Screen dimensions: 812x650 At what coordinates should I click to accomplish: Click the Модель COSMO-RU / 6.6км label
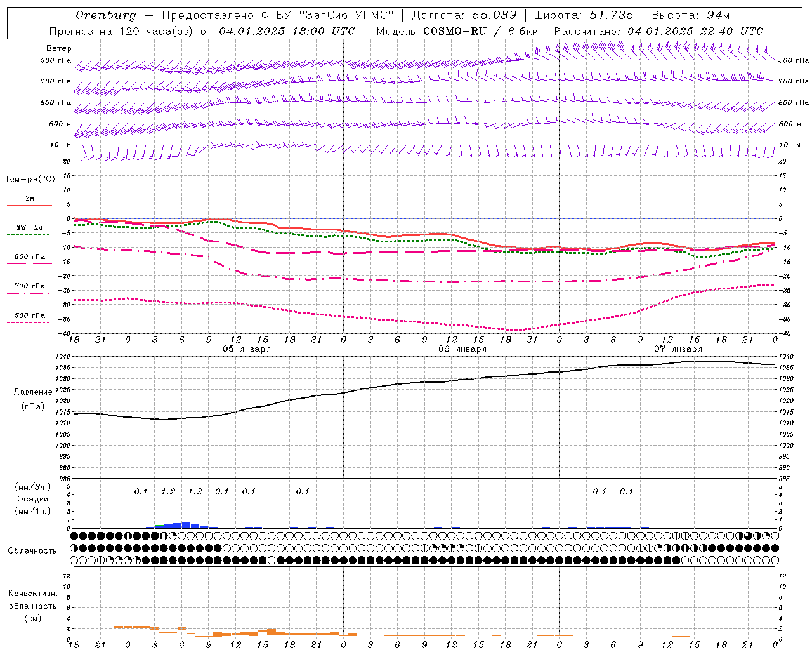pos(457,31)
